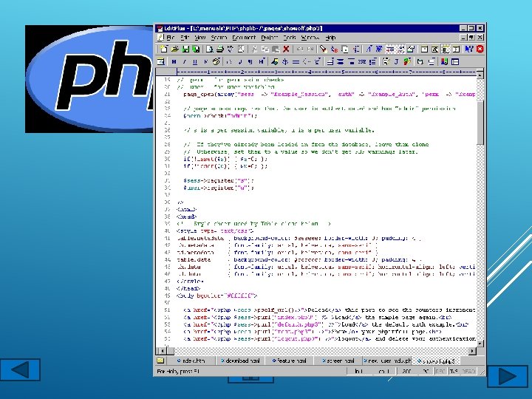This screenshot has width=532, height=399.
Task: Insert a horizontal rule with the double-line icon
Action: click(x=296, y=61)
